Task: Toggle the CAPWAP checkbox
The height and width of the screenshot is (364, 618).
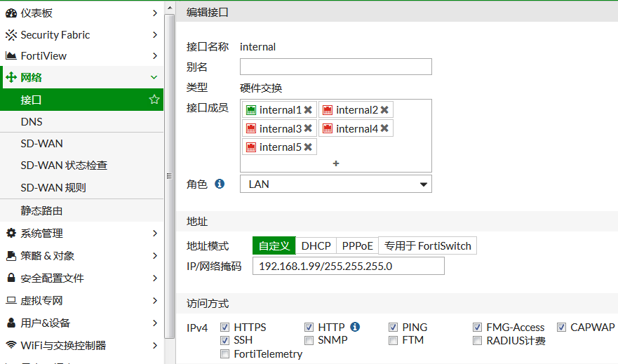Action: pos(561,327)
